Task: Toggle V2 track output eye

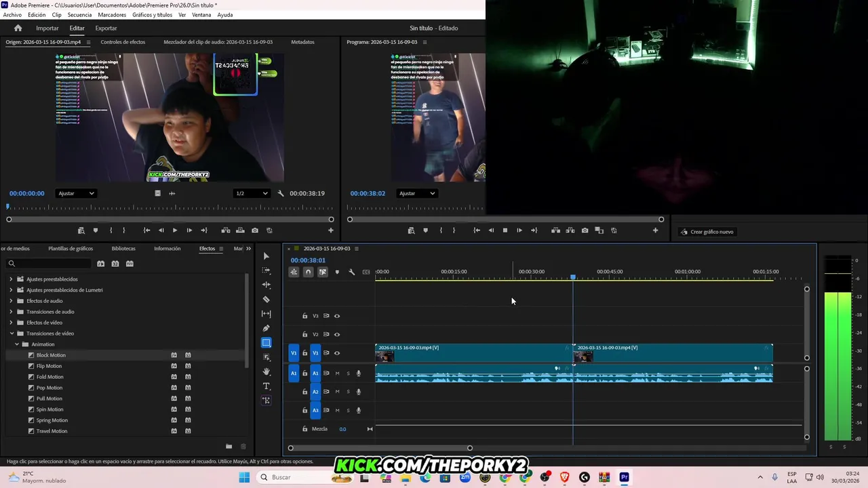Action: click(337, 334)
